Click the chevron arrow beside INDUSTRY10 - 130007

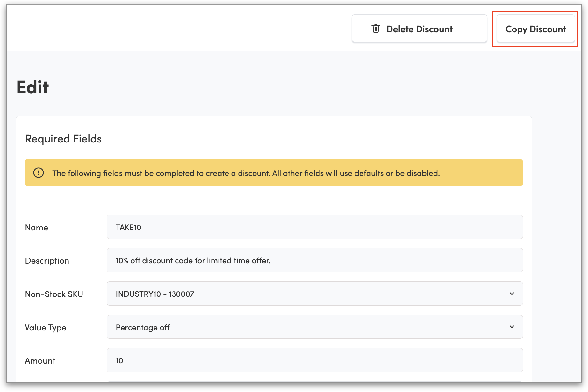tap(512, 294)
